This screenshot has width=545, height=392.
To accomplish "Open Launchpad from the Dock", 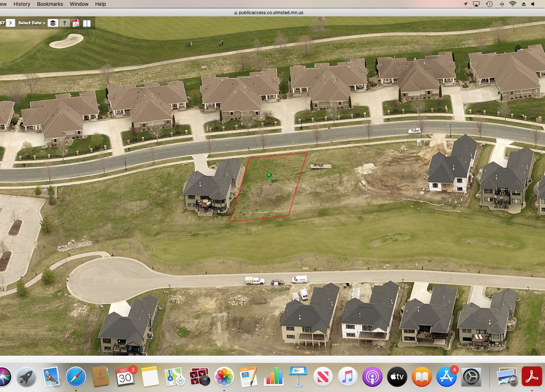I will (x=27, y=377).
